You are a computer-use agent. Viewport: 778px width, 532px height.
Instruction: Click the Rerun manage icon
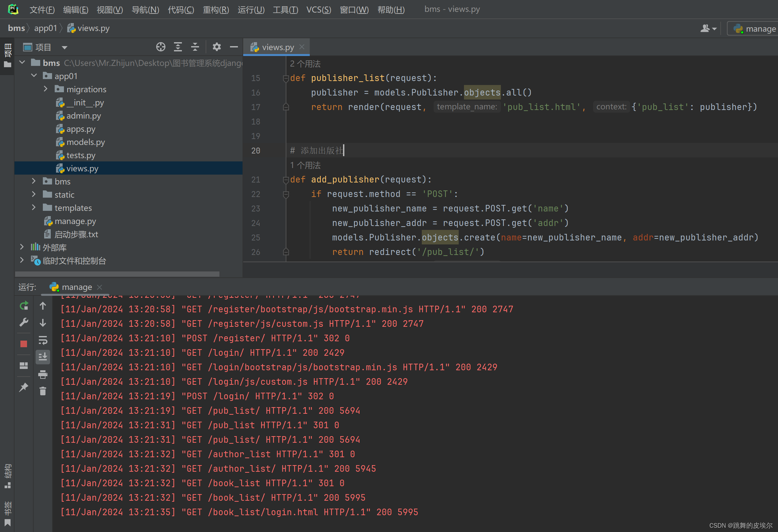[x=24, y=306]
